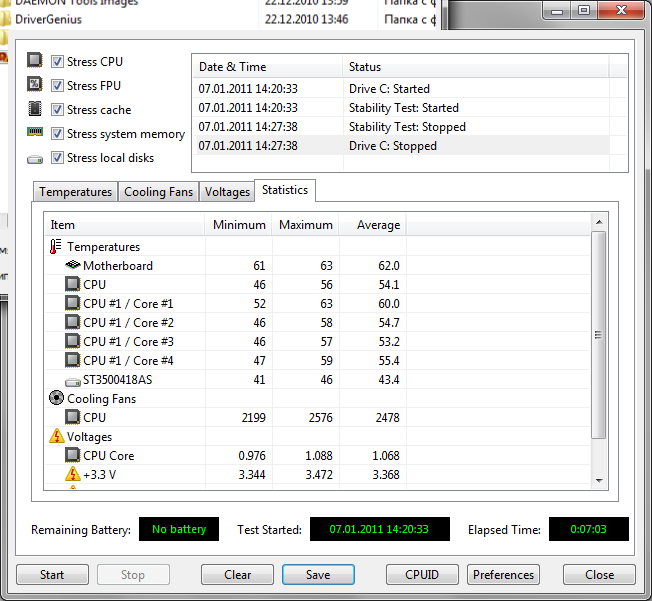Click the bolt icon of +3.3 V row
Image resolution: width=652 pixels, height=601 pixels.
pos(73,474)
